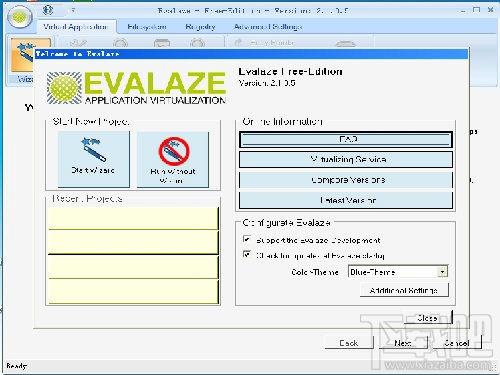
Task: Click the Start Wizard button
Action: pos(94,159)
